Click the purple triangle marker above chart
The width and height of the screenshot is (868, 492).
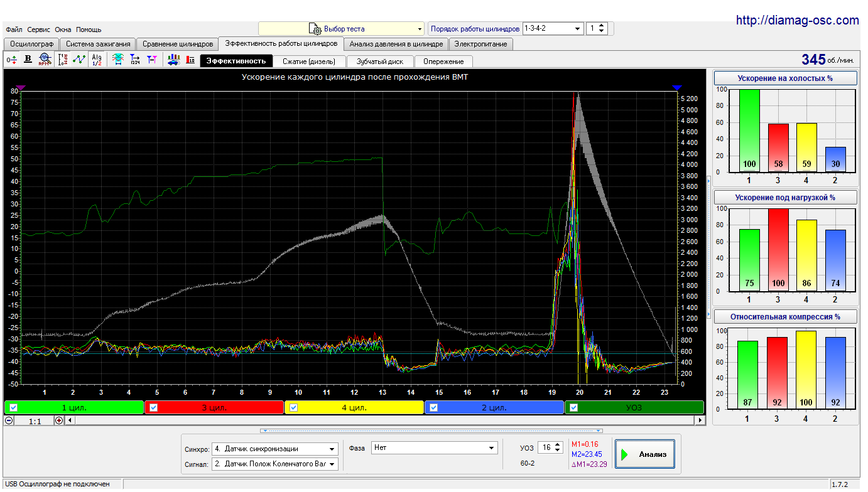[x=21, y=88]
